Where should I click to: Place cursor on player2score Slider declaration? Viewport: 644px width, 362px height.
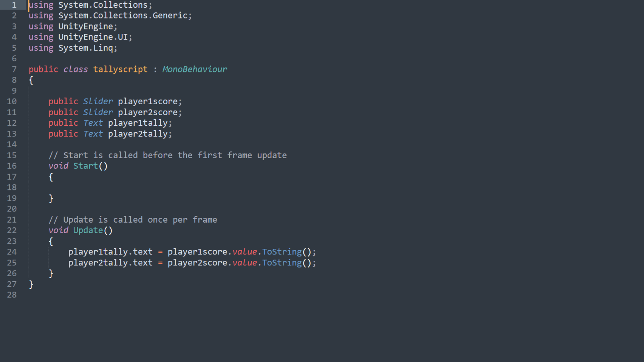point(115,112)
